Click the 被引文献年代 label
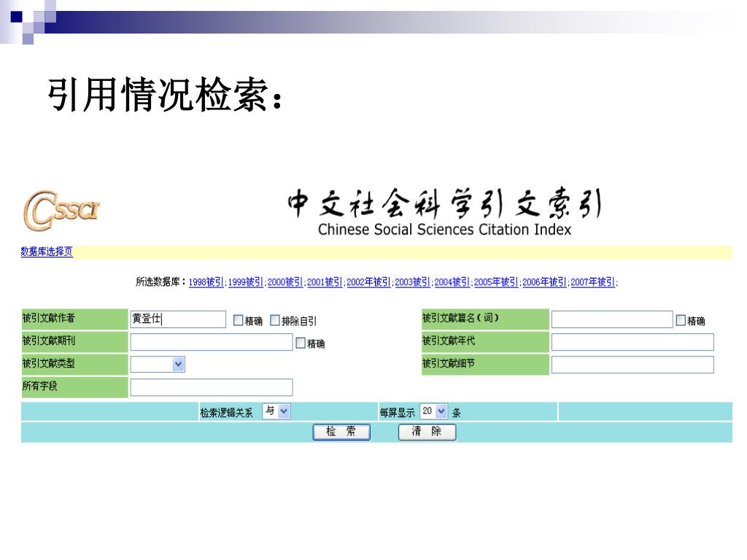747x560 pixels. 449,341
